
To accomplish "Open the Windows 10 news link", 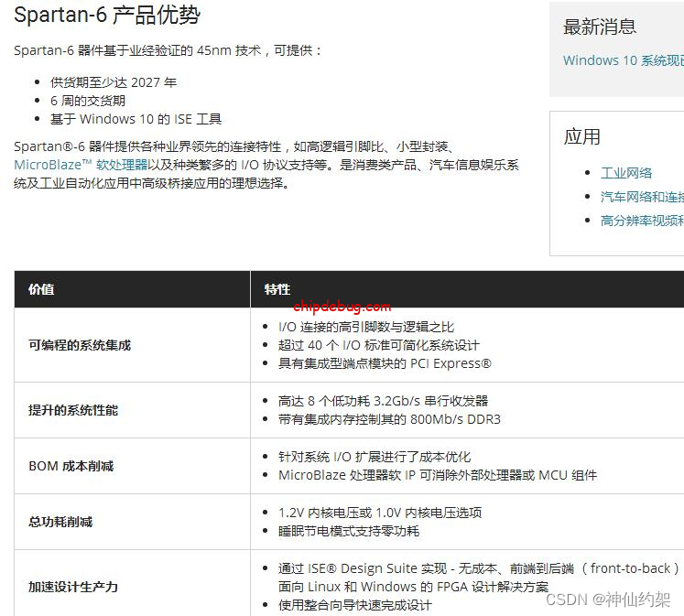I will [x=623, y=60].
